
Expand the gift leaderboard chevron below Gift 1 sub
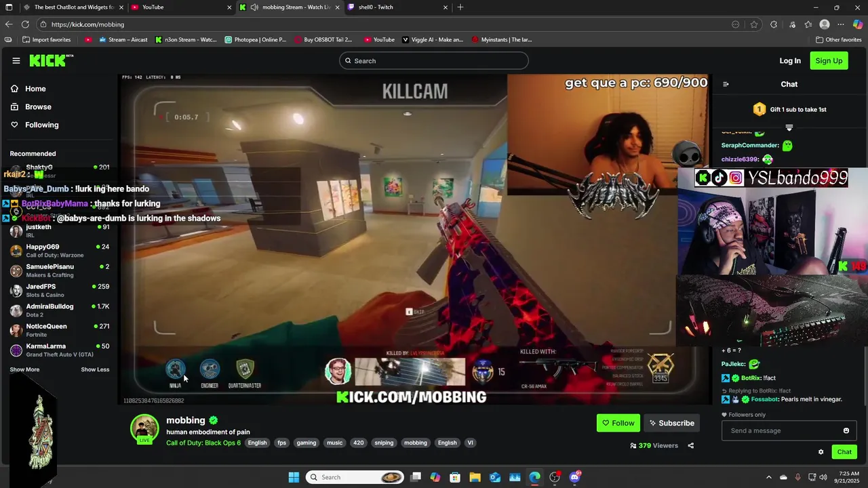(789, 127)
